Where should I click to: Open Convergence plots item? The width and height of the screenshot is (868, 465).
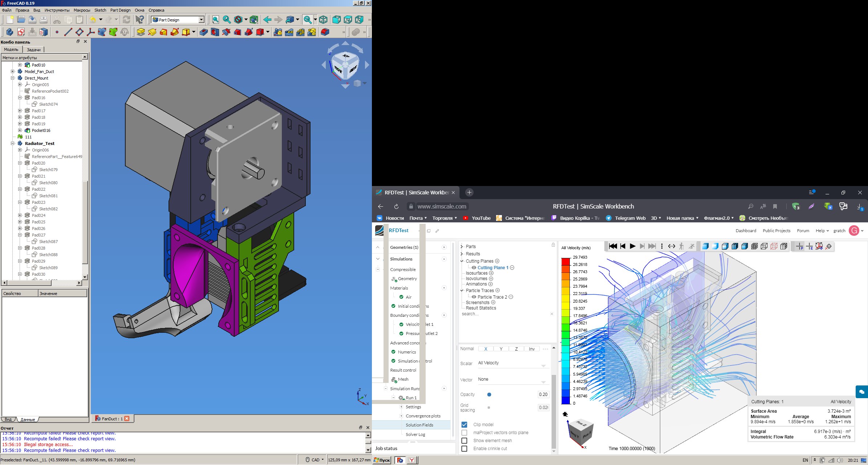click(423, 416)
